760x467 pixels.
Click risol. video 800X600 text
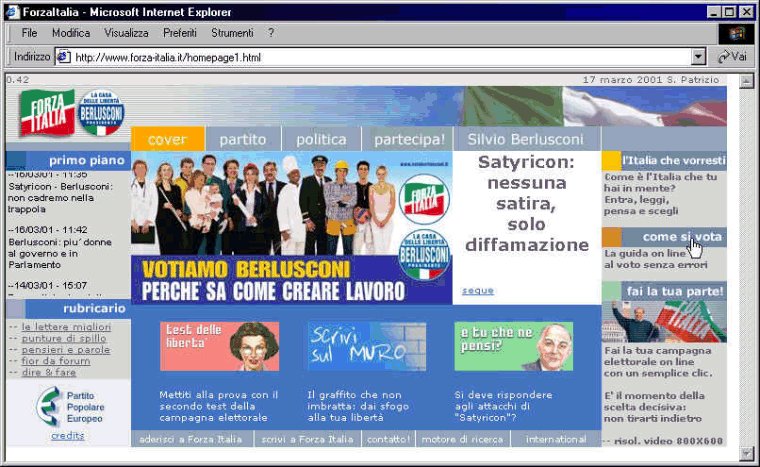coord(669,441)
